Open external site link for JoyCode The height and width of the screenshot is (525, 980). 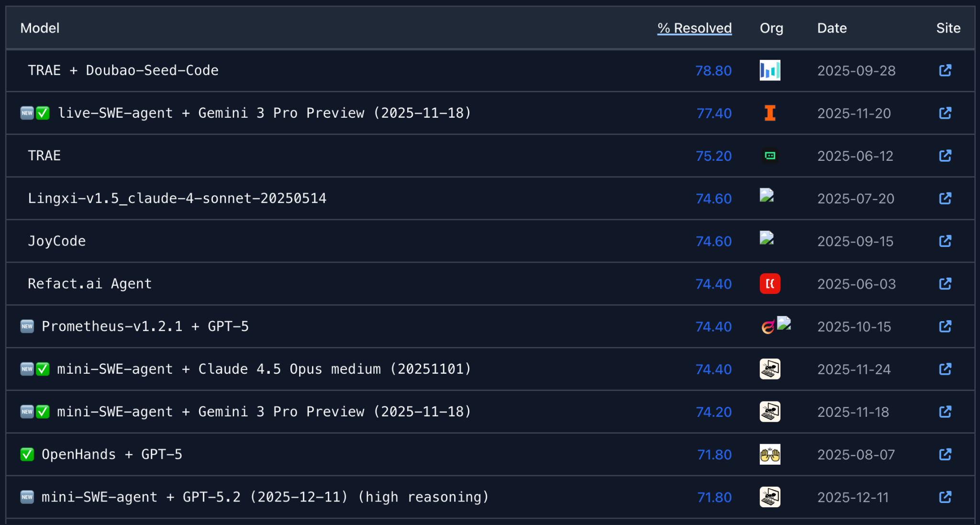[945, 241]
